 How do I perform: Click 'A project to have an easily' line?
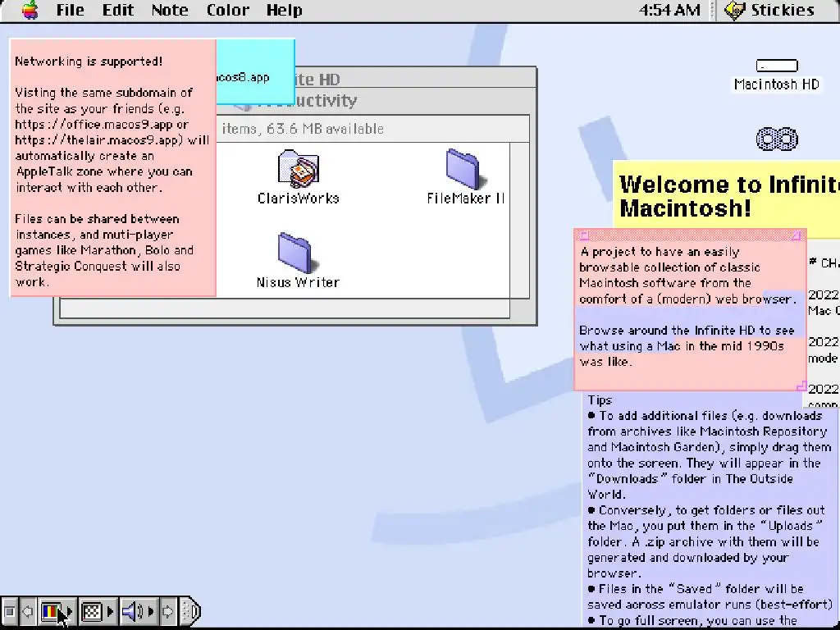click(x=660, y=252)
